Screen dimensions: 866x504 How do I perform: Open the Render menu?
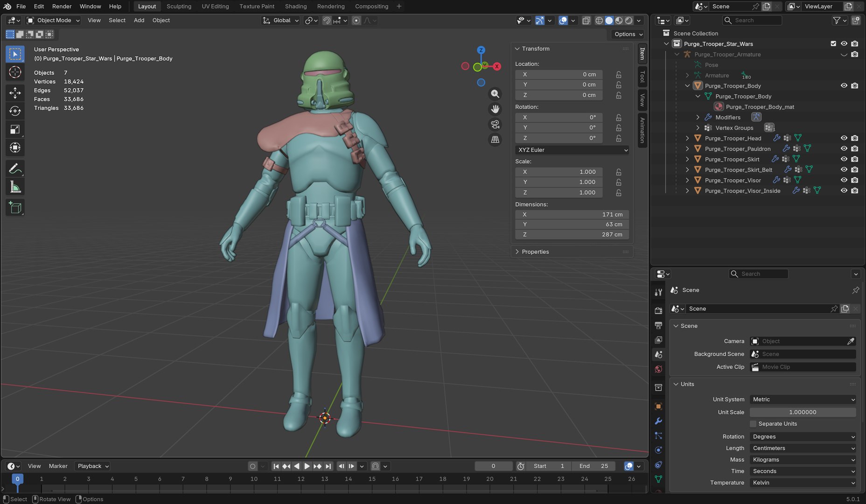62,7
